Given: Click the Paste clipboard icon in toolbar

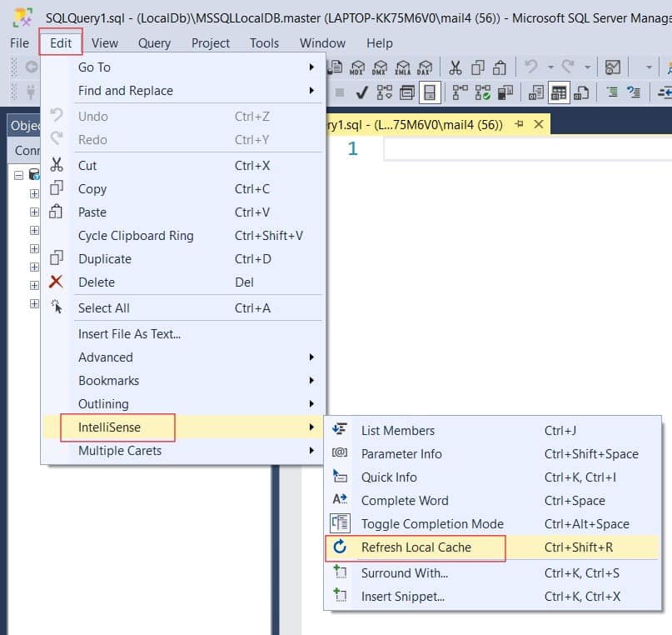Looking at the screenshot, I should pos(500,67).
